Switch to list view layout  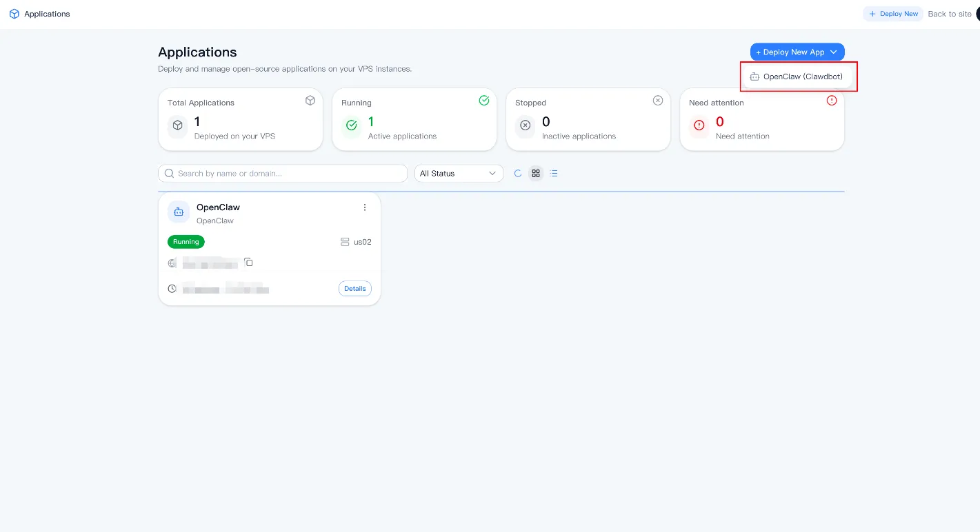coord(554,173)
